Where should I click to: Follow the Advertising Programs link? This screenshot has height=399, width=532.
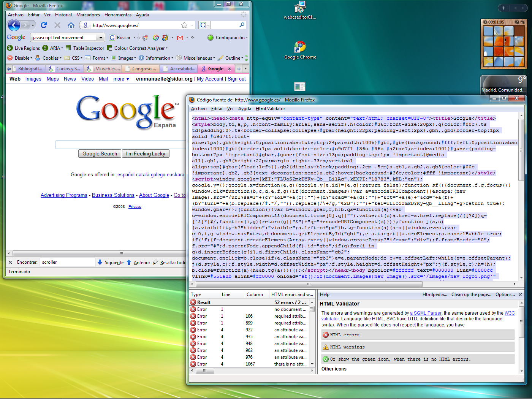[x=64, y=195]
